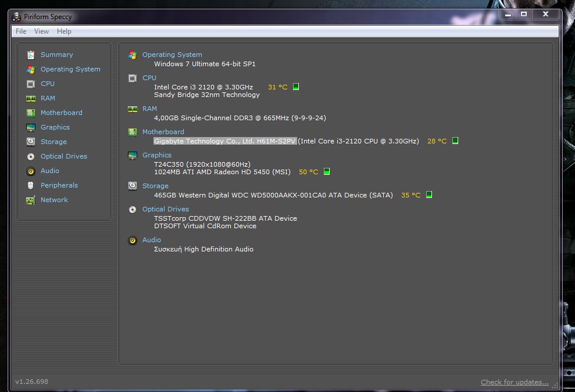Click the Operating System Windows flag sidebar icon
Screen dimensions: 575x392
(x=31, y=69)
